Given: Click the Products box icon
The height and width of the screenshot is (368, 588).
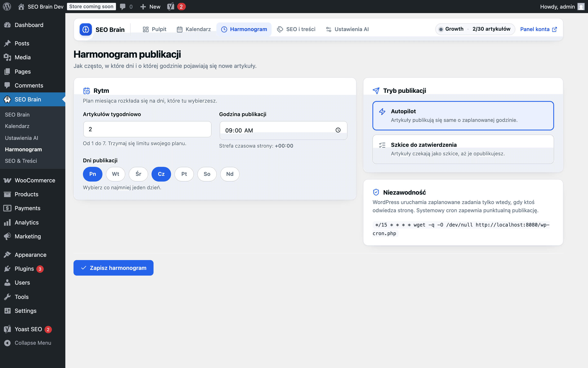Looking at the screenshot, I should click(7, 194).
